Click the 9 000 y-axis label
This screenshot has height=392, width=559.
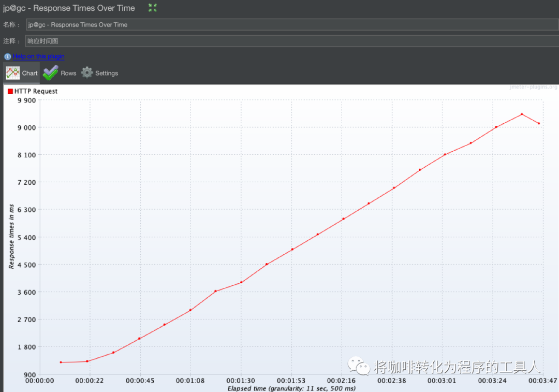pyautogui.click(x=27, y=128)
